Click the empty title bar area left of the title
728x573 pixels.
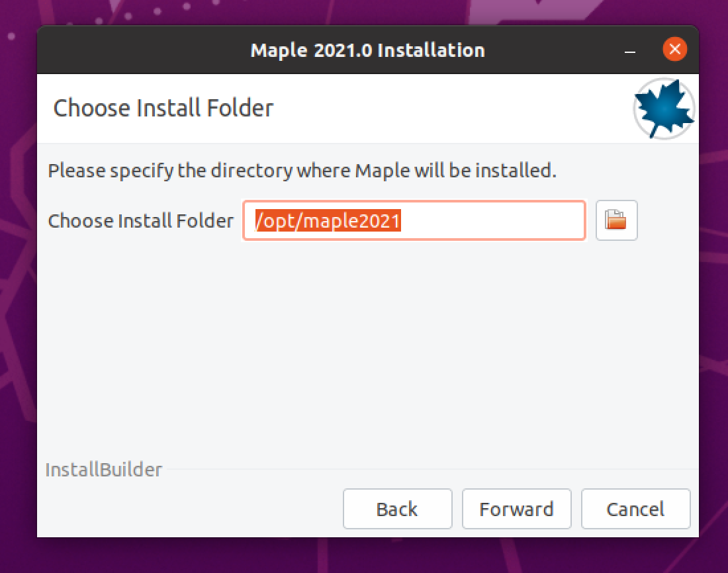pyautogui.click(x=132, y=50)
